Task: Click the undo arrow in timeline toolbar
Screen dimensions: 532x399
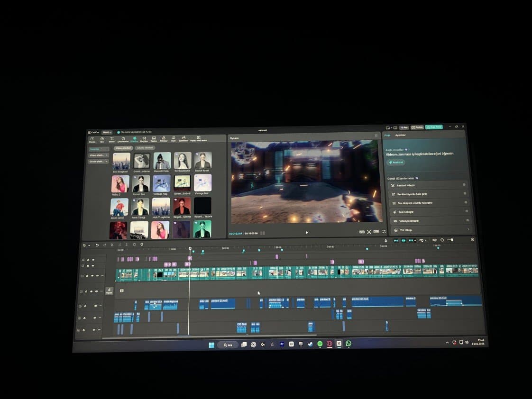Action: [x=97, y=245]
